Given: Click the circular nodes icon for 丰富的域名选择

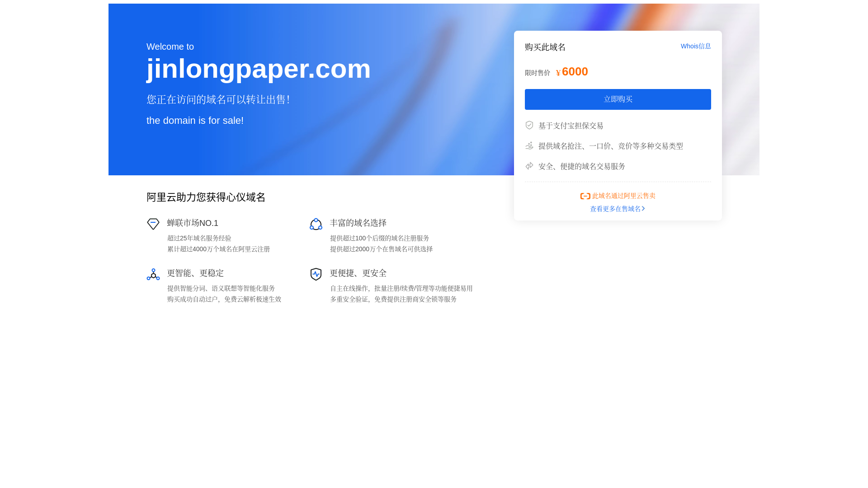Looking at the screenshot, I should tap(316, 224).
